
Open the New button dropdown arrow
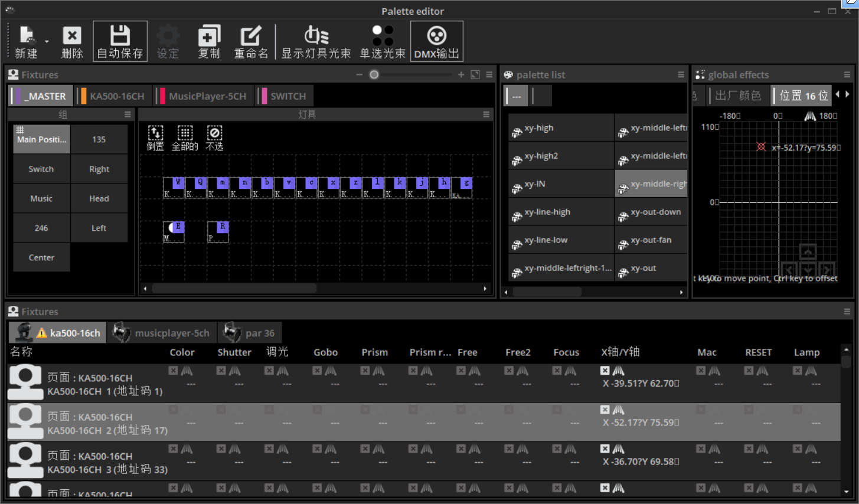tap(47, 41)
